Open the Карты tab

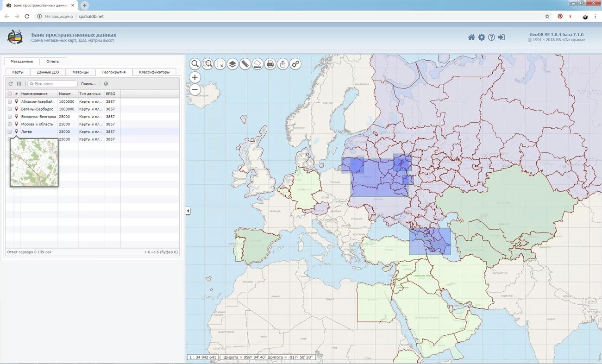(x=18, y=72)
